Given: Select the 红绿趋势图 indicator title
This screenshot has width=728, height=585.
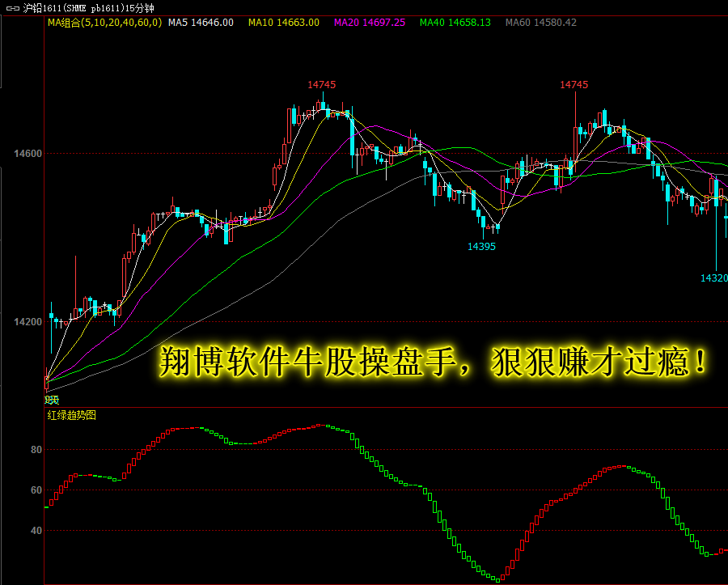Looking at the screenshot, I should pyautogui.click(x=71, y=415).
